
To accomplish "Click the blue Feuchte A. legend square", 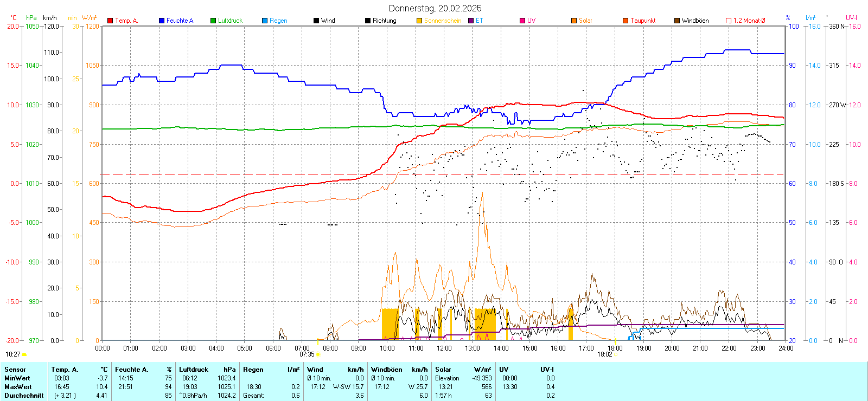I will point(162,21).
